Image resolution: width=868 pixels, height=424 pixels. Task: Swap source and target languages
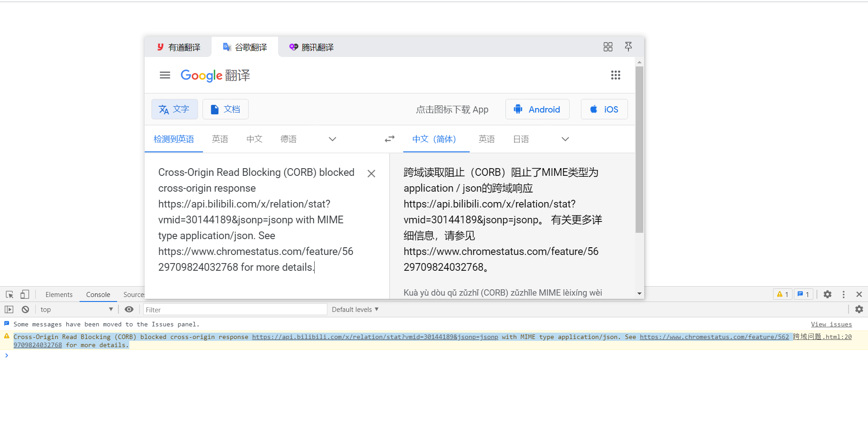click(390, 139)
